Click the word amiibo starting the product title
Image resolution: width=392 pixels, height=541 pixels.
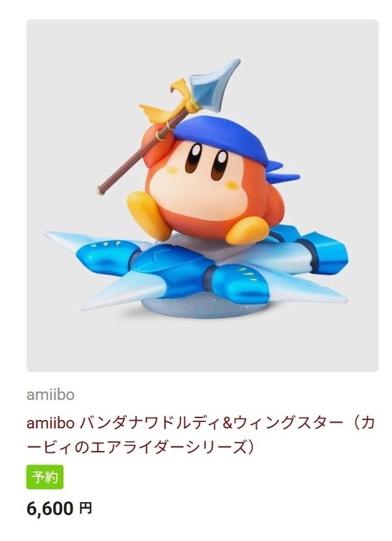coord(50,423)
